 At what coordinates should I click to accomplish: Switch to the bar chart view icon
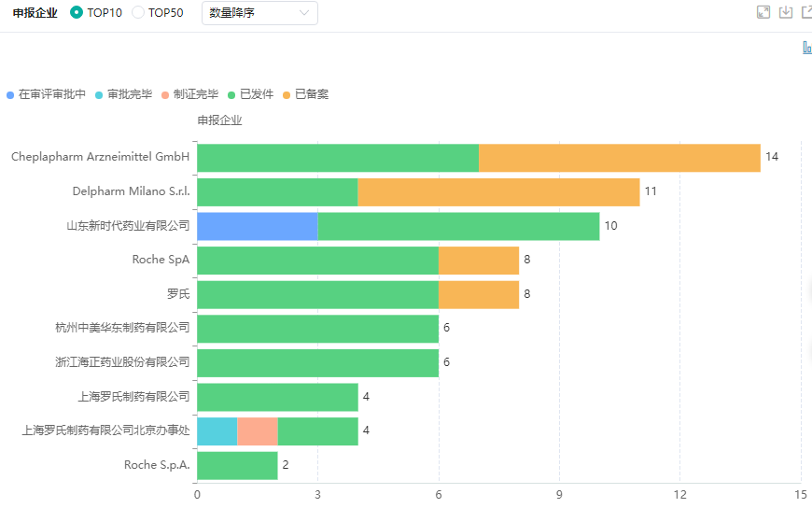806,48
